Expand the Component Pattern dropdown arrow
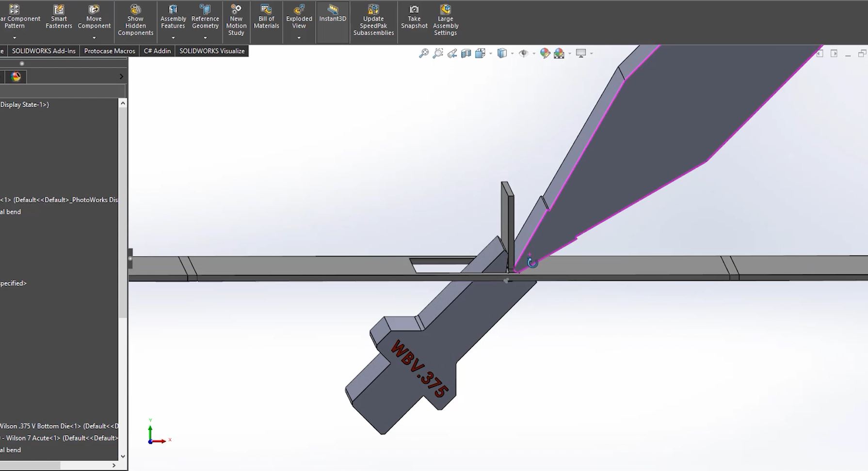 coord(15,38)
